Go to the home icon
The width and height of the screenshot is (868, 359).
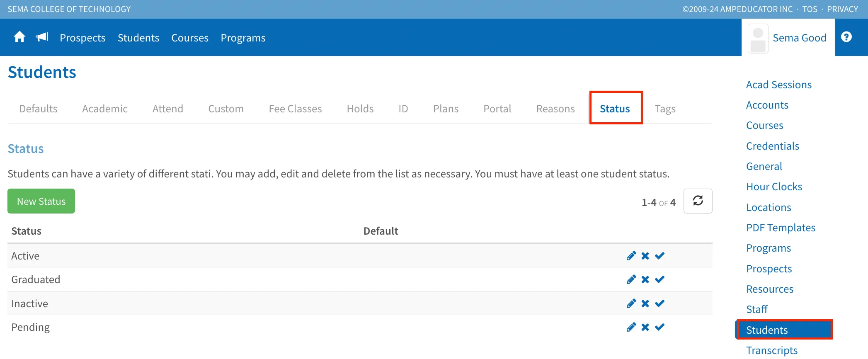tap(19, 37)
